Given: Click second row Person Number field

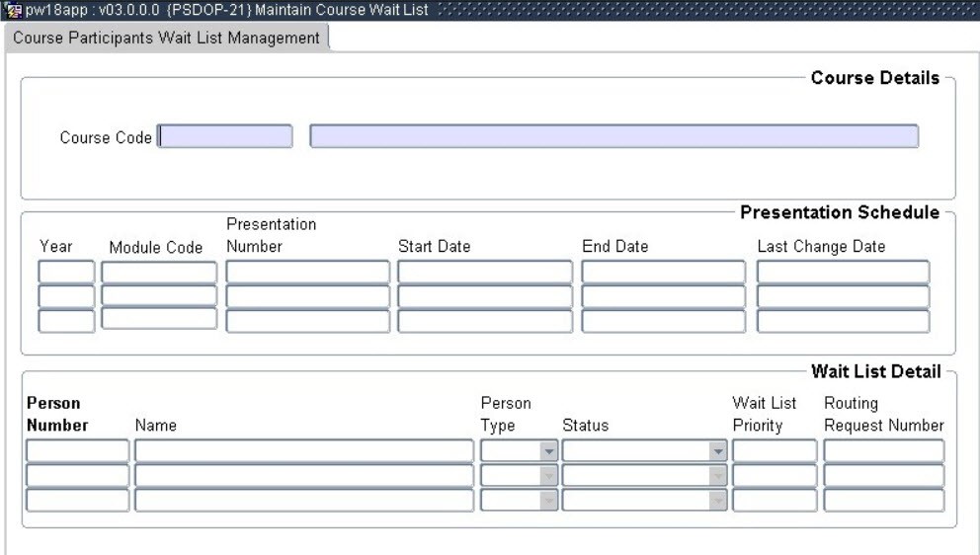Looking at the screenshot, I should [78, 476].
